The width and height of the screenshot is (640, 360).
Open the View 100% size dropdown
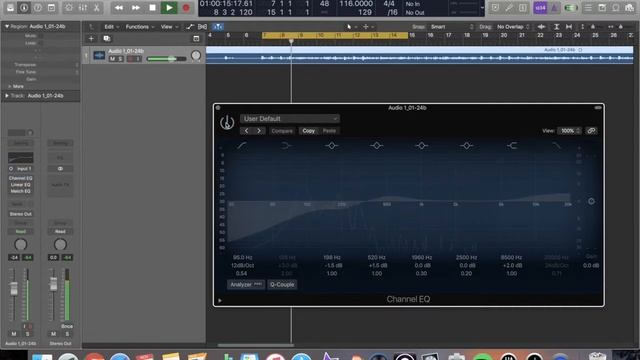coord(569,131)
